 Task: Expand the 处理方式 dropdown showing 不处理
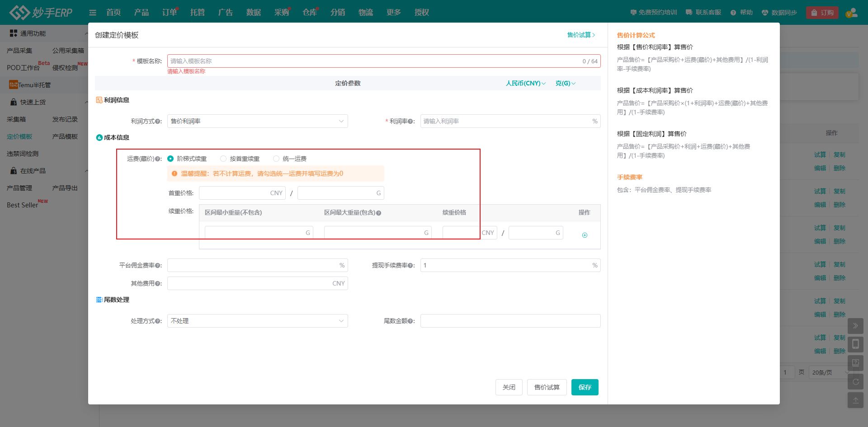257,321
